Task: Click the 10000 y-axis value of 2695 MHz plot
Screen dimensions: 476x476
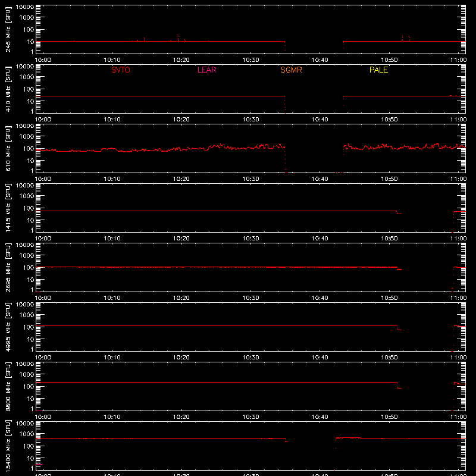Action: [x=25, y=245]
